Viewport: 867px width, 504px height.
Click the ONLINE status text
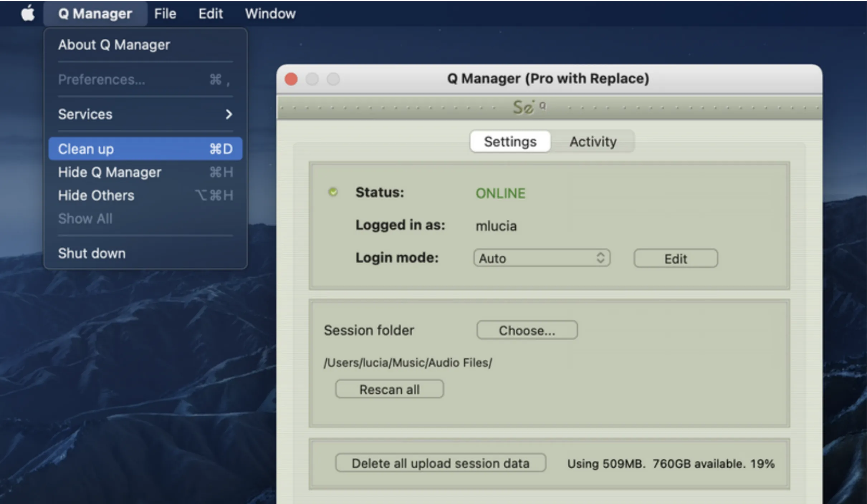tap(500, 193)
